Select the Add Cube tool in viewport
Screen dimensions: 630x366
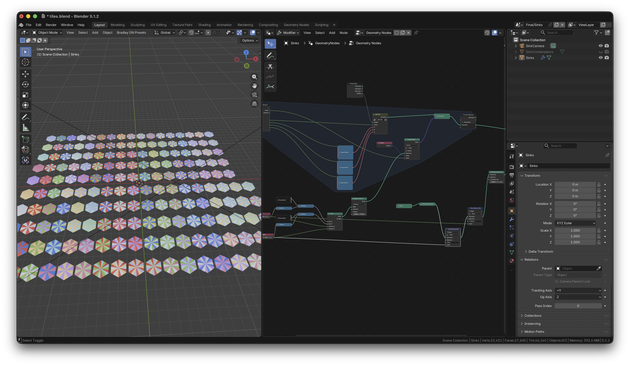point(25,139)
